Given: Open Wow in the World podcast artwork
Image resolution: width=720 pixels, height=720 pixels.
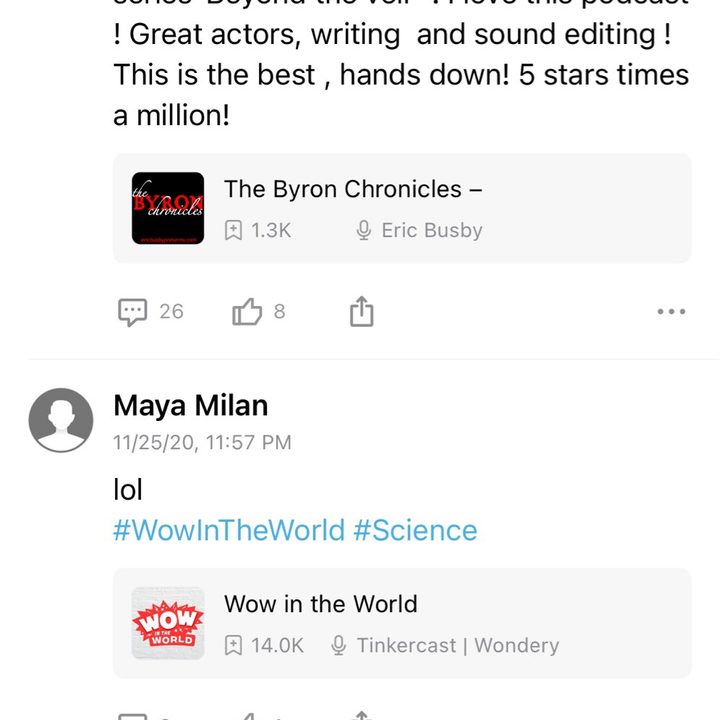Looking at the screenshot, I should pyautogui.click(x=168, y=623).
